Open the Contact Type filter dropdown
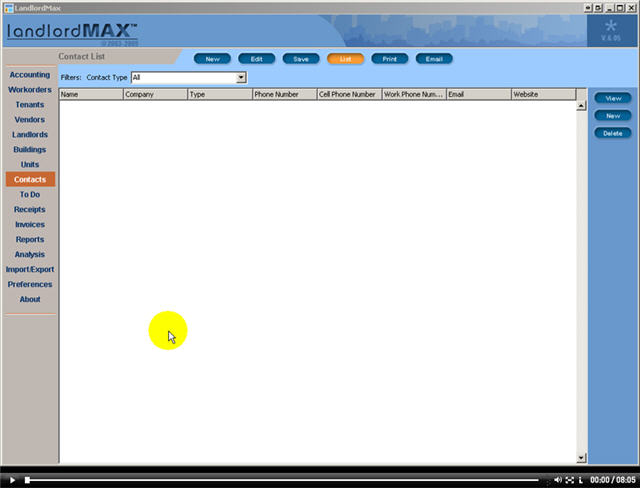640x488 pixels. coord(189,78)
